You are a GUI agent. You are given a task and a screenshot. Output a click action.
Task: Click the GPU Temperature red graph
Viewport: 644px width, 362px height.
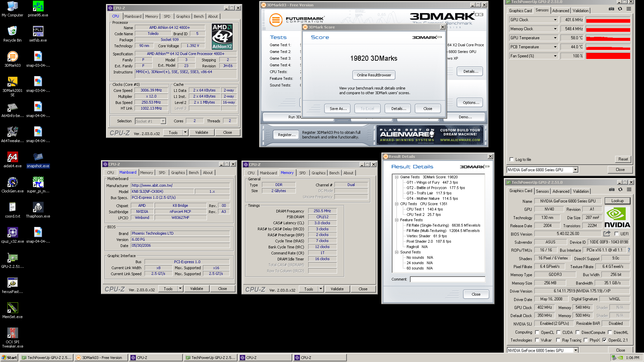(x=608, y=38)
